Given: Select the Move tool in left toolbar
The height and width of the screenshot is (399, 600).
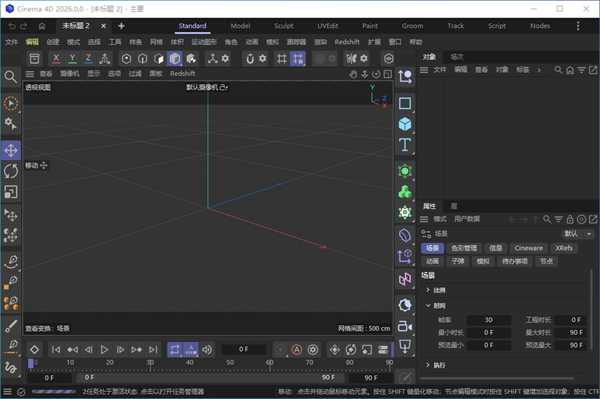Looking at the screenshot, I should [11, 150].
